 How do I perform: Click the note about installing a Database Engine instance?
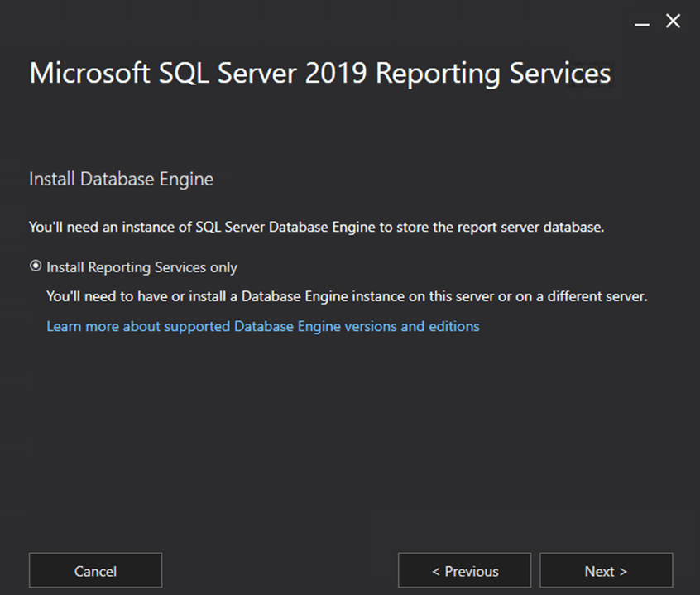pyautogui.click(x=346, y=295)
